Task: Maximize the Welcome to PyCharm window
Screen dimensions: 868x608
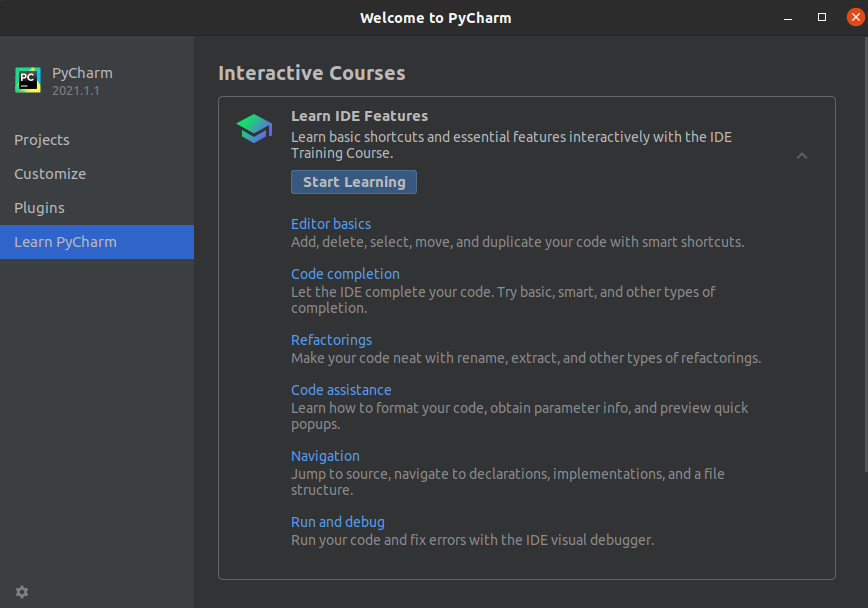Action: click(x=822, y=18)
